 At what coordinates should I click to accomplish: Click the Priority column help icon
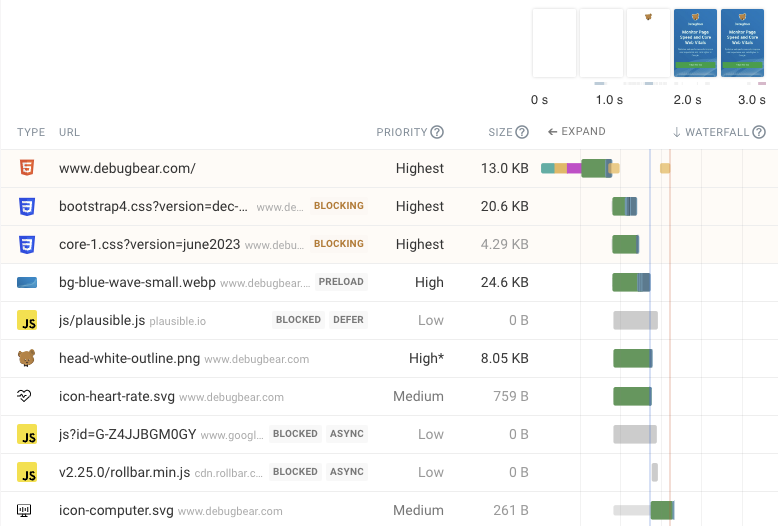coord(437,132)
